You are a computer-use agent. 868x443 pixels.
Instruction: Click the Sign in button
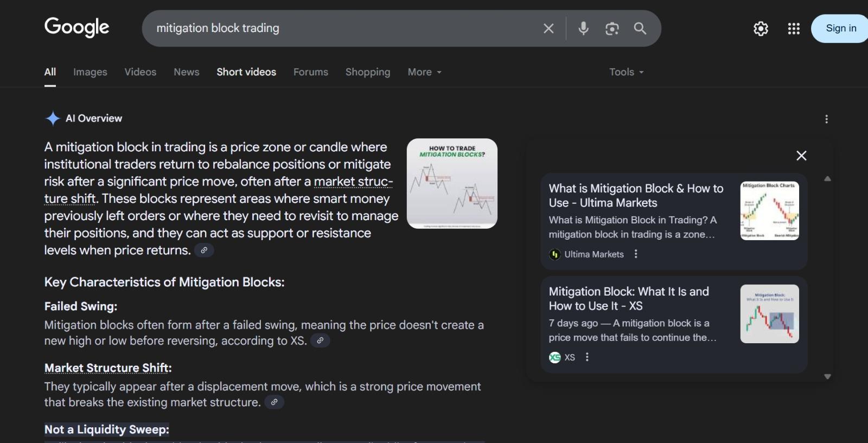[840, 28]
